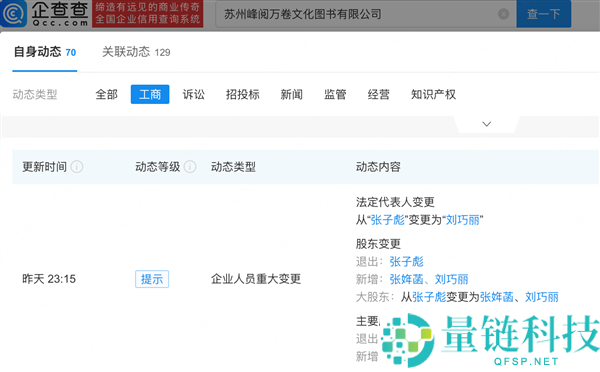
Task: Open info icon next to 更新时间
Action: [x=77, y=167]
